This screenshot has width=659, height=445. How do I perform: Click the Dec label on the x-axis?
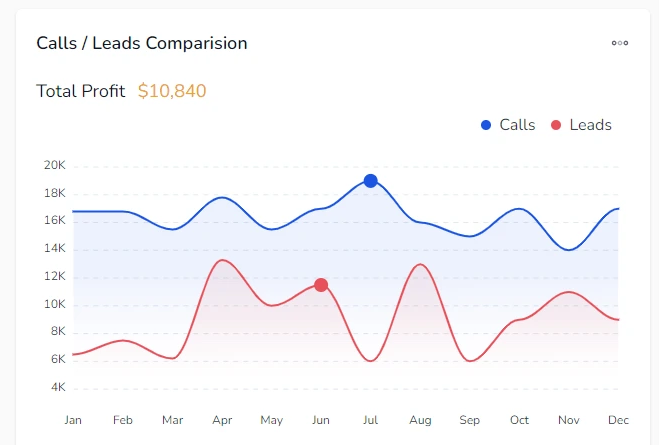(x=618, y=420)
